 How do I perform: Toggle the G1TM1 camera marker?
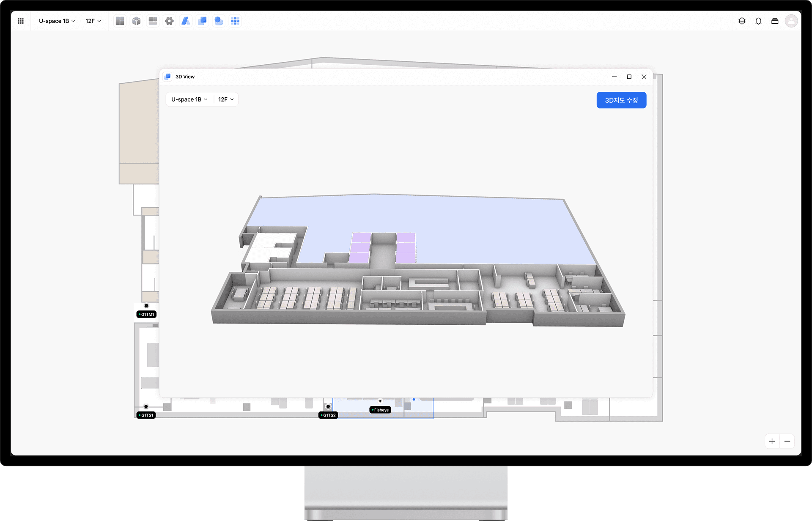tap(146, 314)
